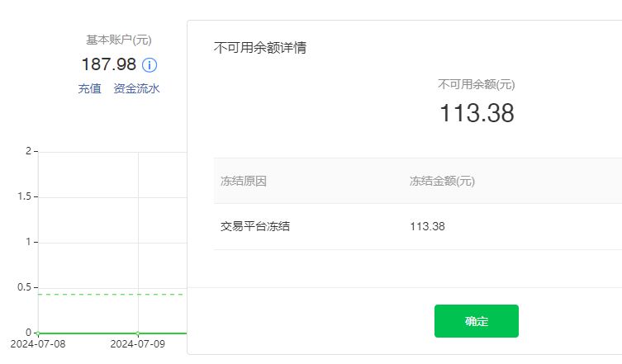
Task: Select the 113.38 frozen amount cell
Action: [427, 226]
